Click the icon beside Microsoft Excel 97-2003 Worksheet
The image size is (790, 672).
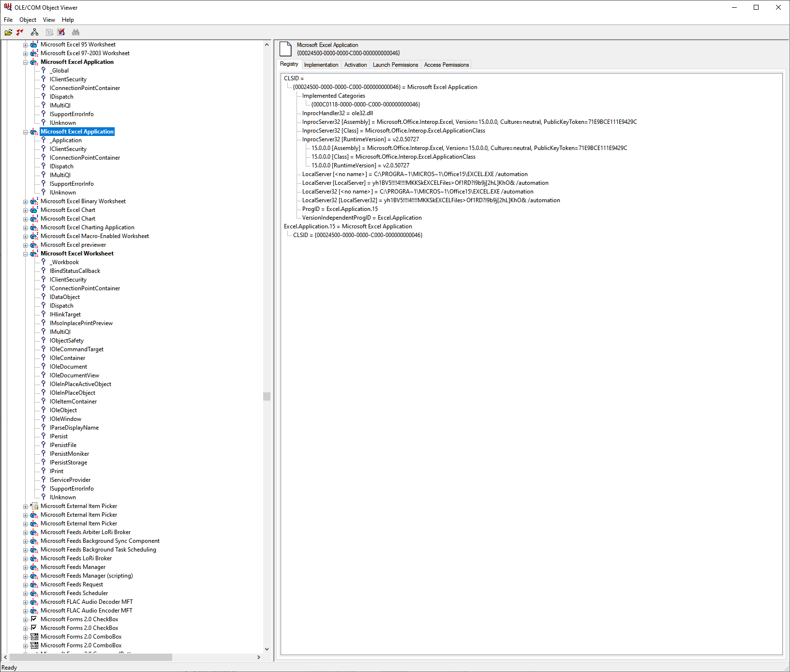pyautogui.click(x=34, y=53)
